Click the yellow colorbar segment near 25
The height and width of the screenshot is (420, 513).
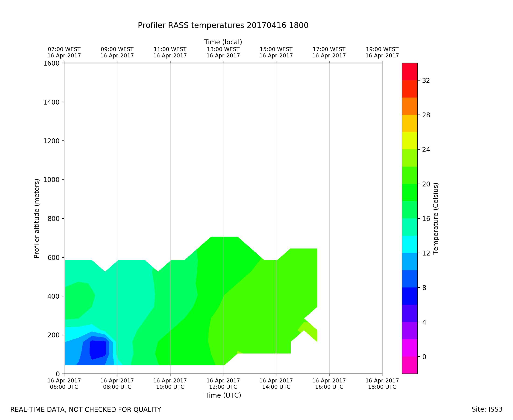click(x=409, y=140)
